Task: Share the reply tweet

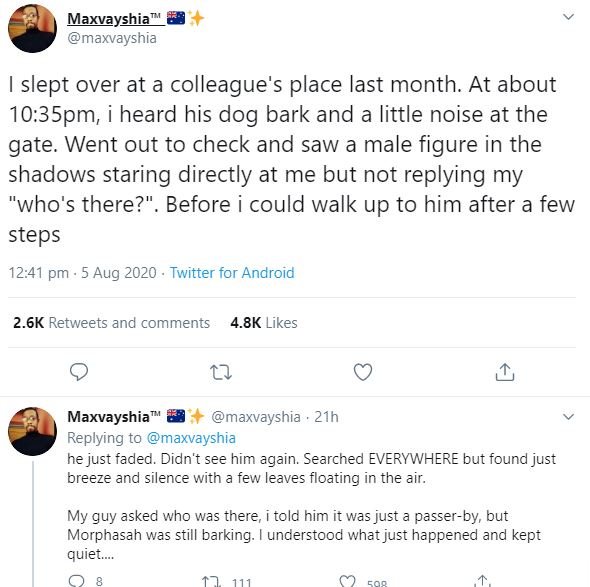Action: (482, 581)
